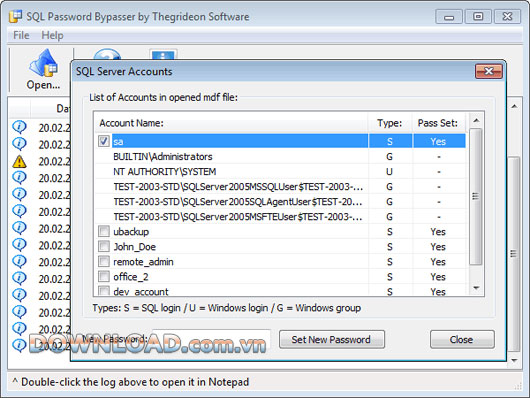Click the John_Doe account name
This screenshot has height=398, width=530.
(x=135, y=247)
